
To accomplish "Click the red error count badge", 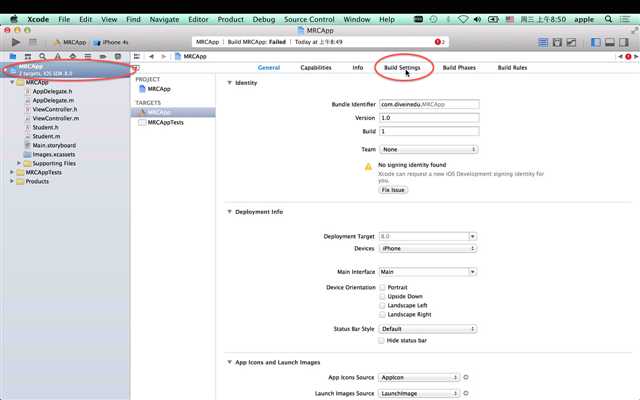I will (440, 42).
